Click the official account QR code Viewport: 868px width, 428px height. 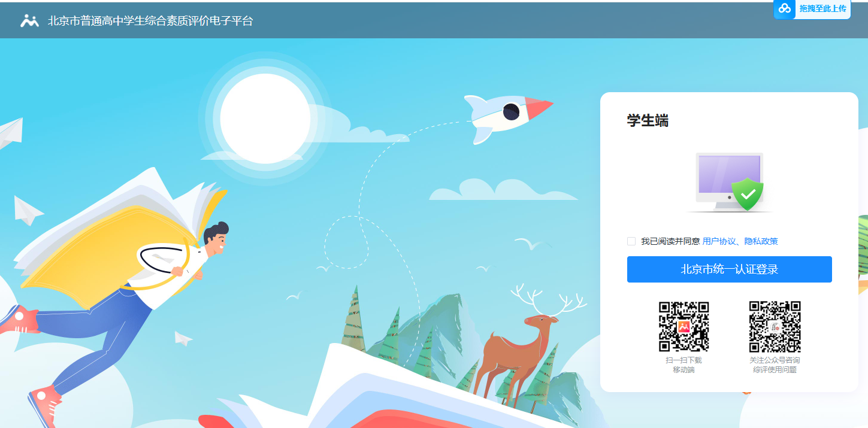pos(775,326)
